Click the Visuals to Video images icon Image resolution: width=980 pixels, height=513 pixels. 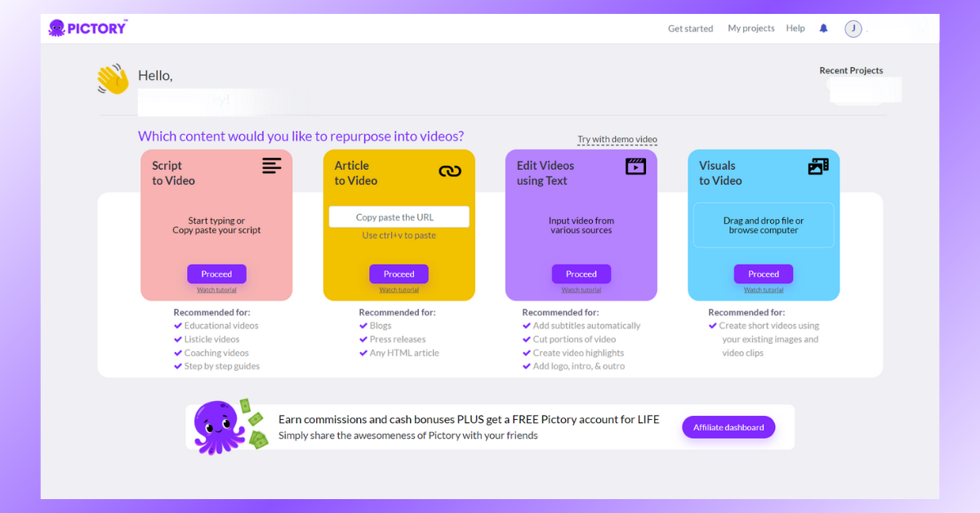(x=818, y=167)
